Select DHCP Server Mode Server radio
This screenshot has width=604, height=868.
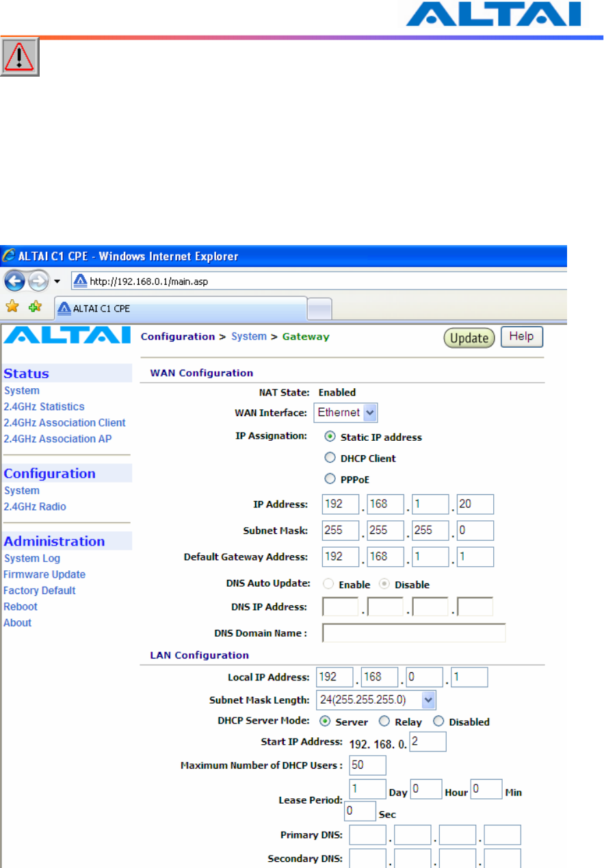(x=326, y=721)
